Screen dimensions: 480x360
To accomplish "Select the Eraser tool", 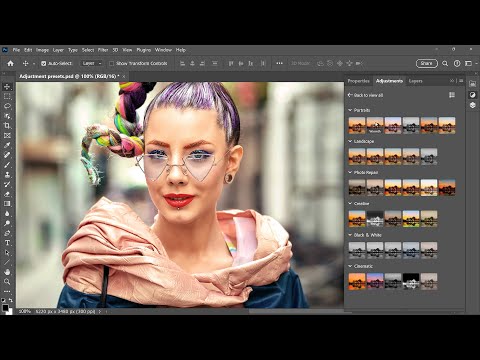I will [x=7, y=194].
